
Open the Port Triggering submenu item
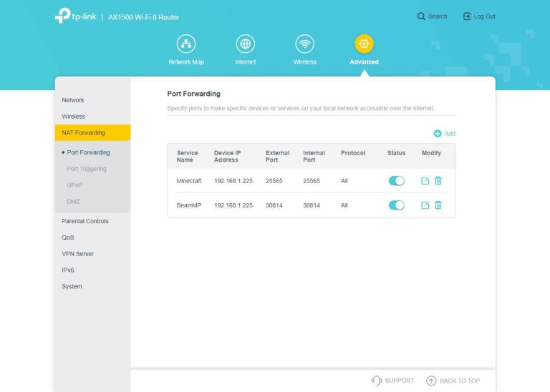[87, 169]
